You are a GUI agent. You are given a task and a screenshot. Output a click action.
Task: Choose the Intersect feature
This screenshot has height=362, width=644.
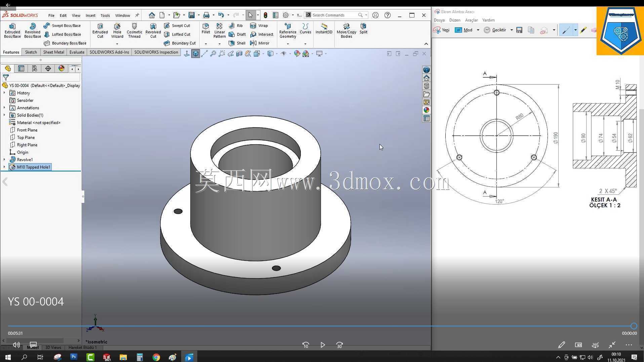(x=261, y=34)
